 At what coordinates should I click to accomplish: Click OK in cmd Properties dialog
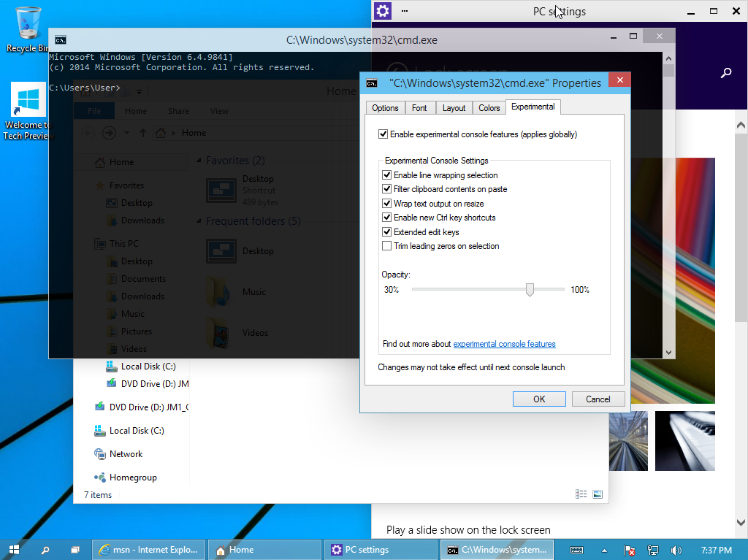point(539,399)
